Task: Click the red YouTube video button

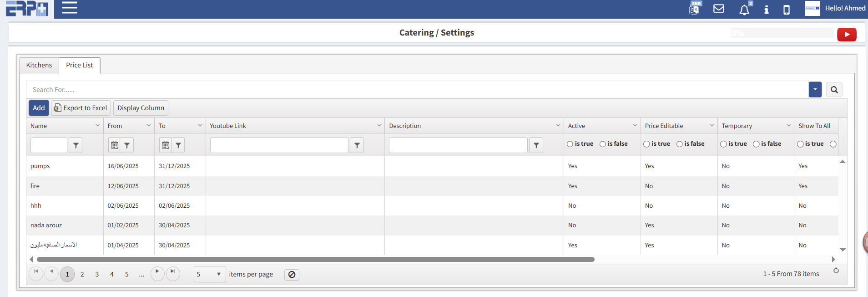Action: click(x=847, y=35)
